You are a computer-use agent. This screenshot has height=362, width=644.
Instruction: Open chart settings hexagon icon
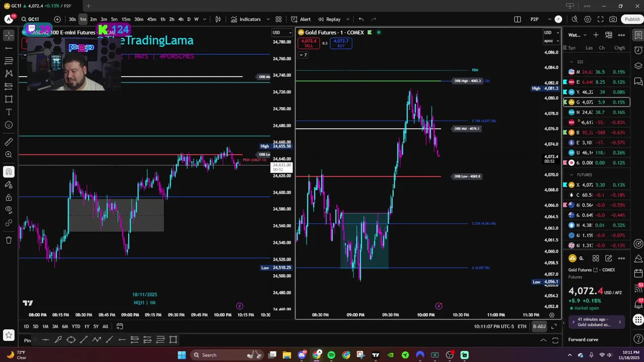[x=588, y=19]
